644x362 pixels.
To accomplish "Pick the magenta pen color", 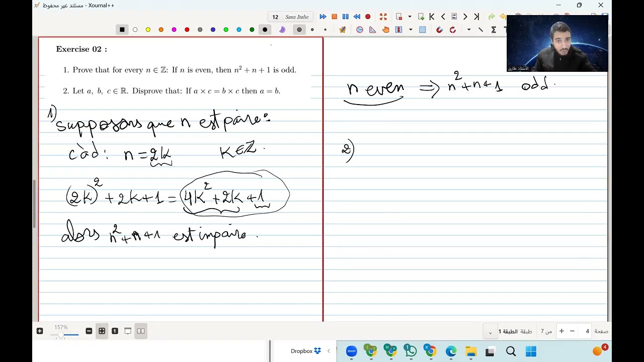I will [174, 30].
